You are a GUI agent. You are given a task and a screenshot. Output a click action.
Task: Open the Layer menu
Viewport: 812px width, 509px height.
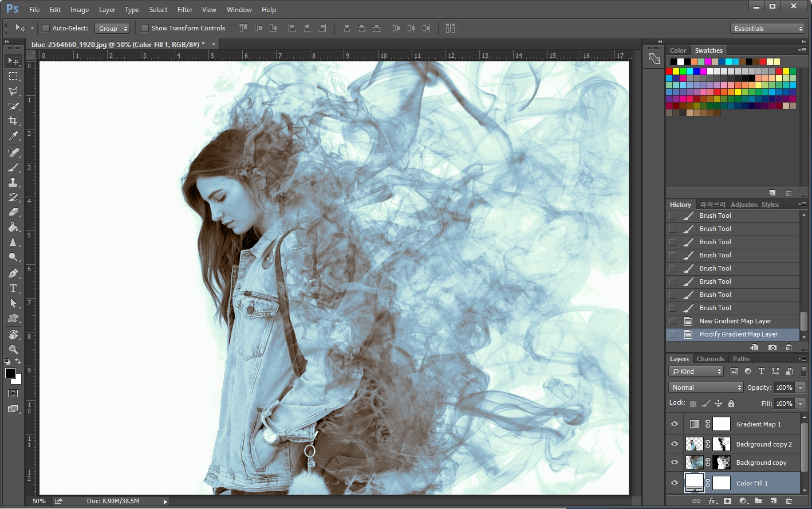[107, 10]
